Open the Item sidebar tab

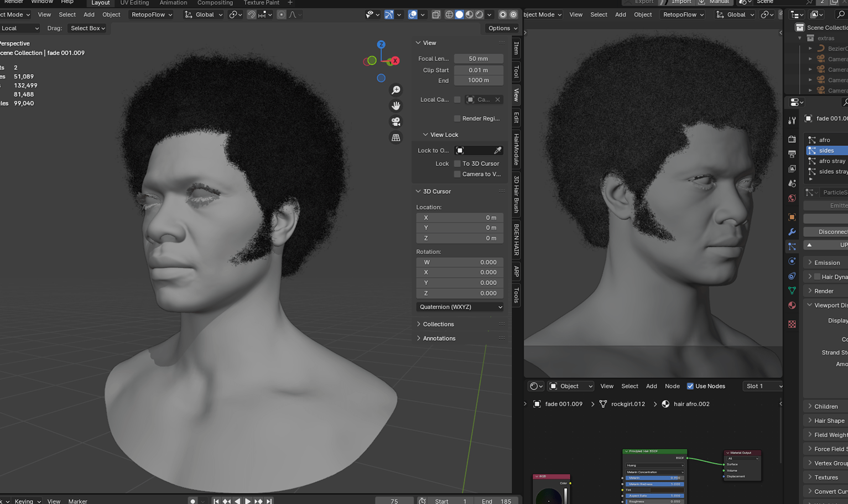pos(516,49)
